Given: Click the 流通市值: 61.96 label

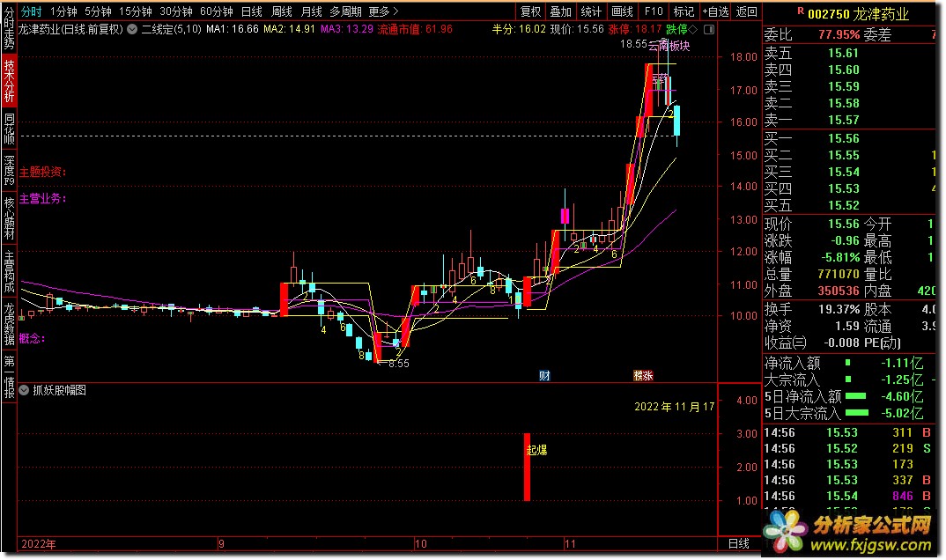Looking at the screenshot, I should (x=415, y=29).
